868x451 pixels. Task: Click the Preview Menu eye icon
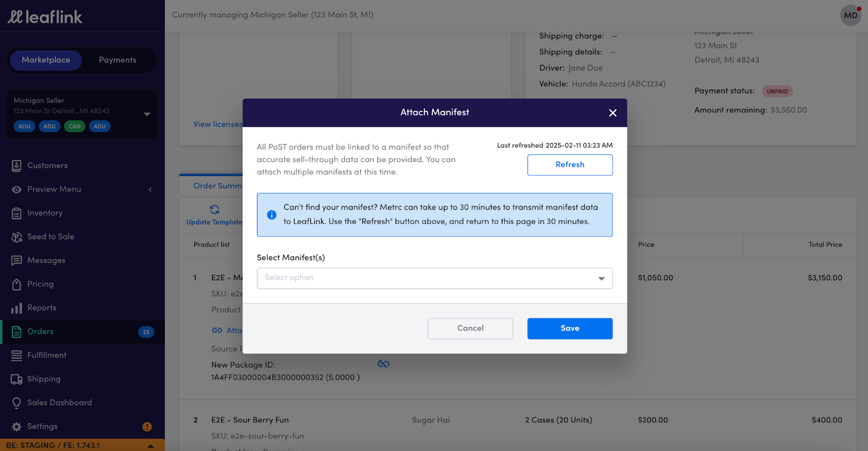17,189
